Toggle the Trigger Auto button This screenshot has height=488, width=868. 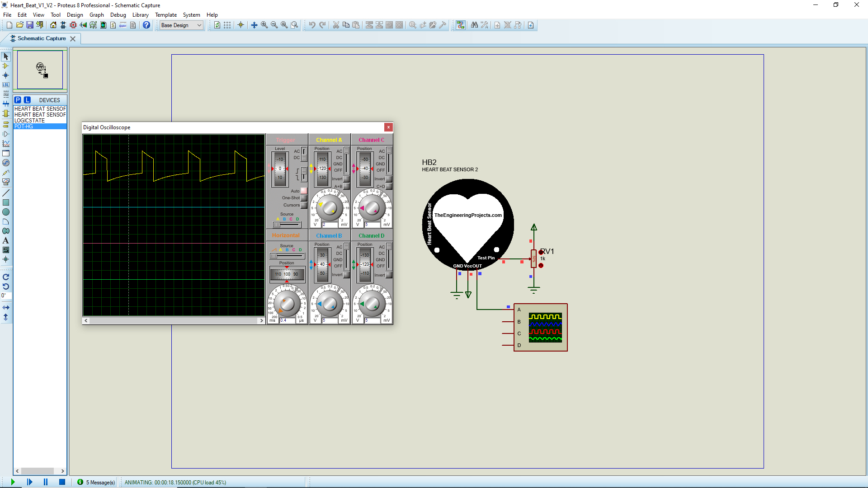(x=304, y=191)
